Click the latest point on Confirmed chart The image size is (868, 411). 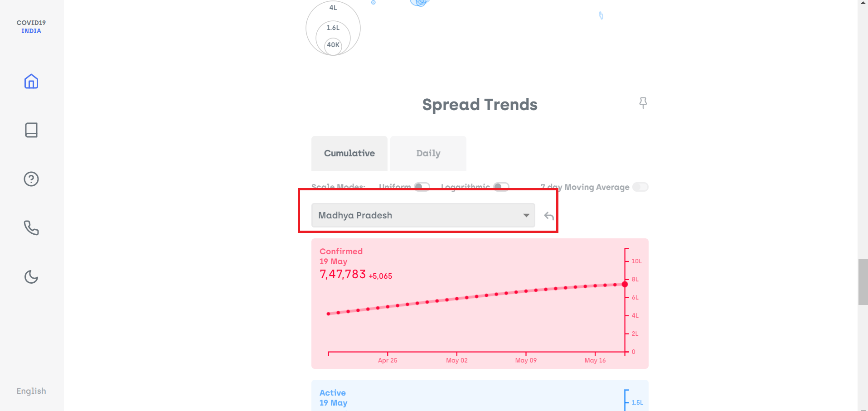[x=625, y=284]
